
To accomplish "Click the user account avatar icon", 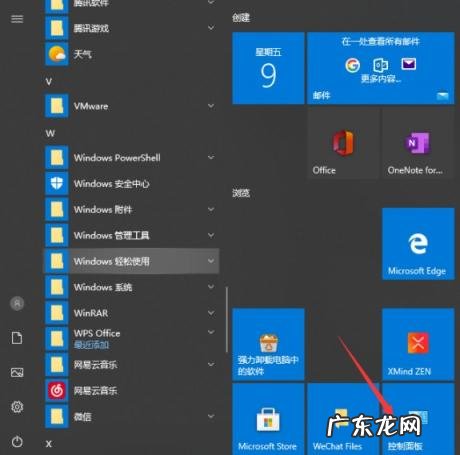I will tap(17, 303).
